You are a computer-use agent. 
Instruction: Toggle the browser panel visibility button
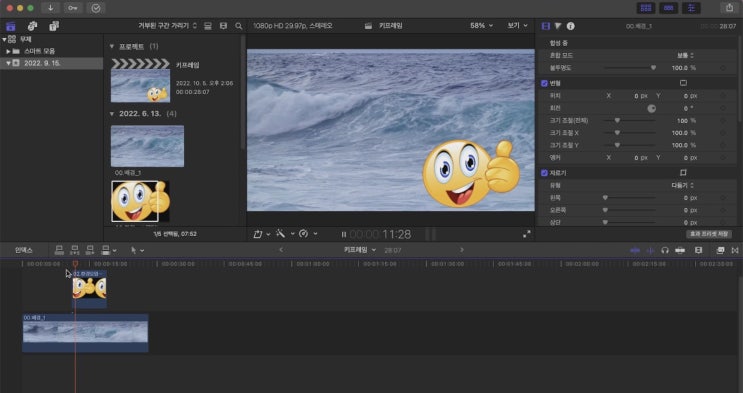pos(645,8)
